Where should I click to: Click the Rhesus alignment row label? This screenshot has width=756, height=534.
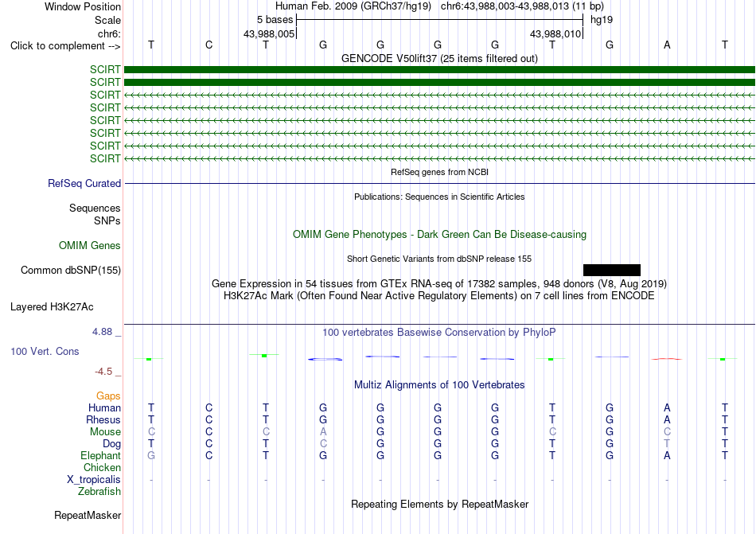tap(103, 419)
